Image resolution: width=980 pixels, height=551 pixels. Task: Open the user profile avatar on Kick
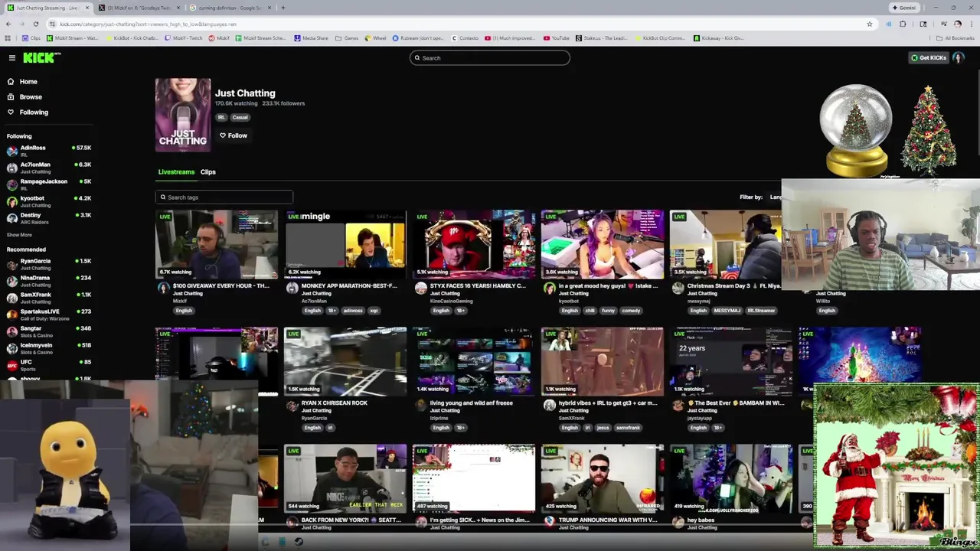coord(958,57)
